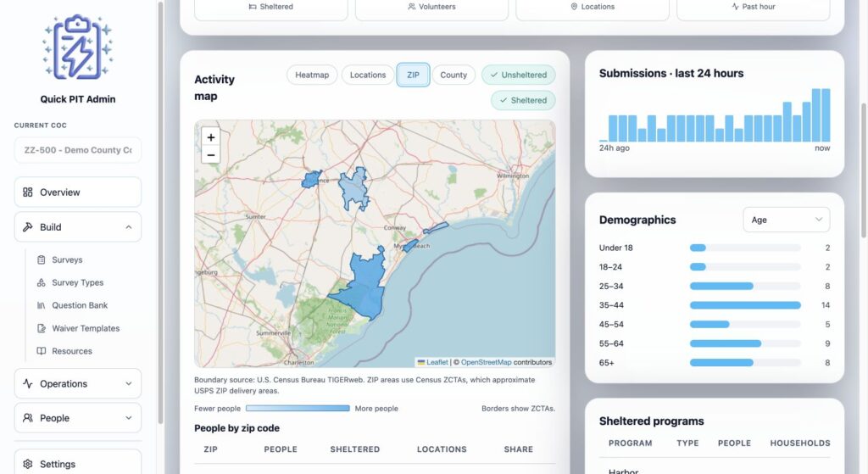Select the Locations map mode
The width and height of the screenshot is (868, 474).
(x=368, y=75)
